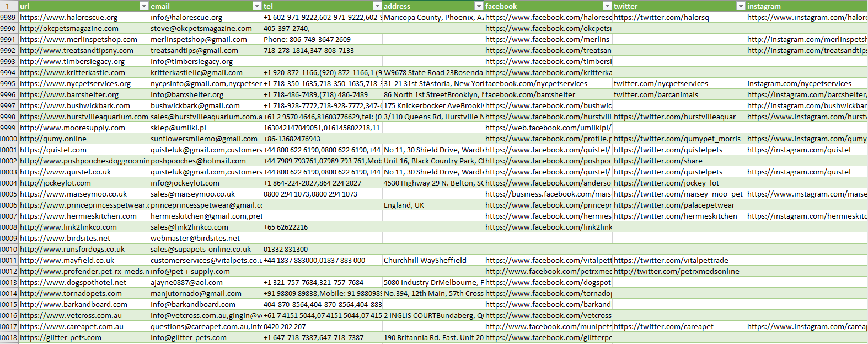Click cell https://www.kritterkastle.com

pos(84,72)
